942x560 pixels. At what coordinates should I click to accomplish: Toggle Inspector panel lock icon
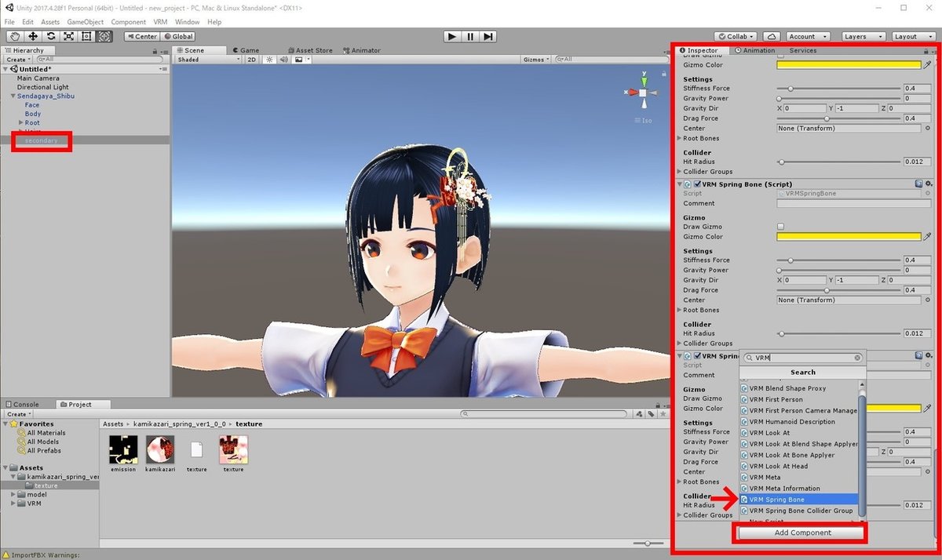(926, 50)
